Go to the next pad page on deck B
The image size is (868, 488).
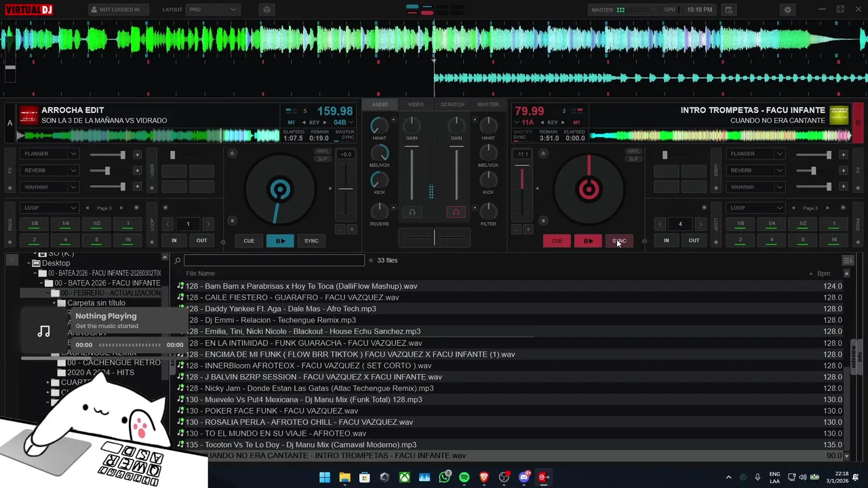(827, 208)
